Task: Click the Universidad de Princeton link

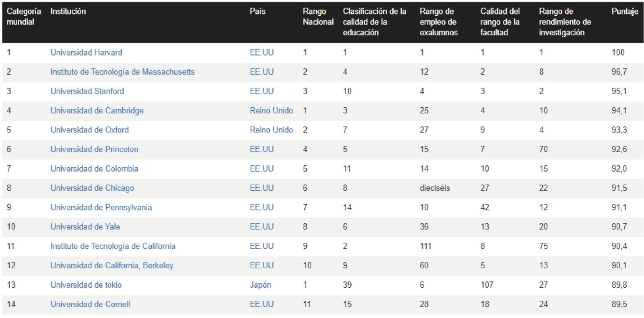Action: (94, 149)
